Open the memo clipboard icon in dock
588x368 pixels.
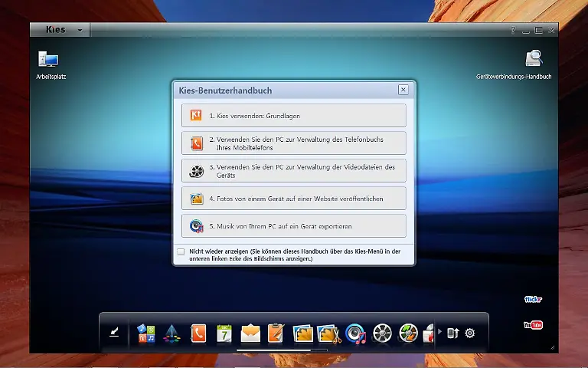(x=276, y=333)
